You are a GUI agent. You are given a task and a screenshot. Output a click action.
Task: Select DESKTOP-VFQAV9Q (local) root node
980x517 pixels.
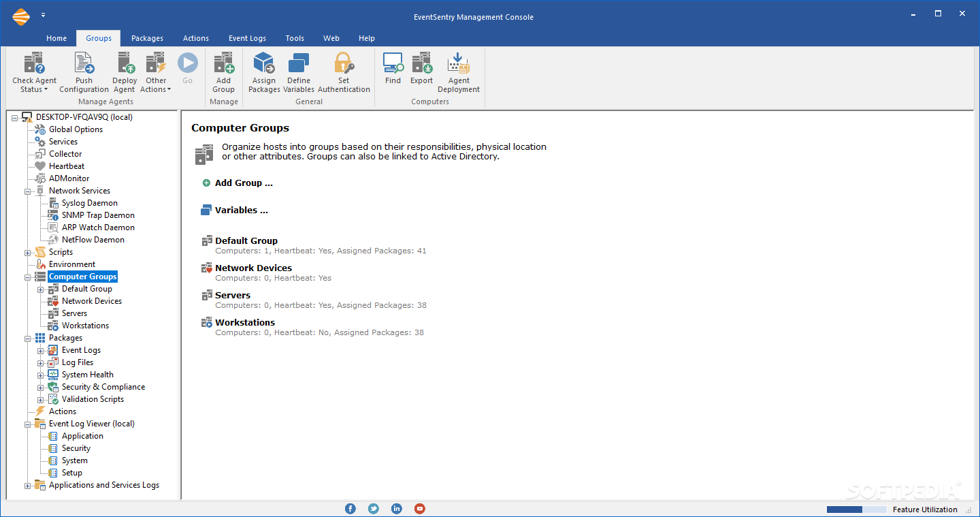(x=84, y=117)
